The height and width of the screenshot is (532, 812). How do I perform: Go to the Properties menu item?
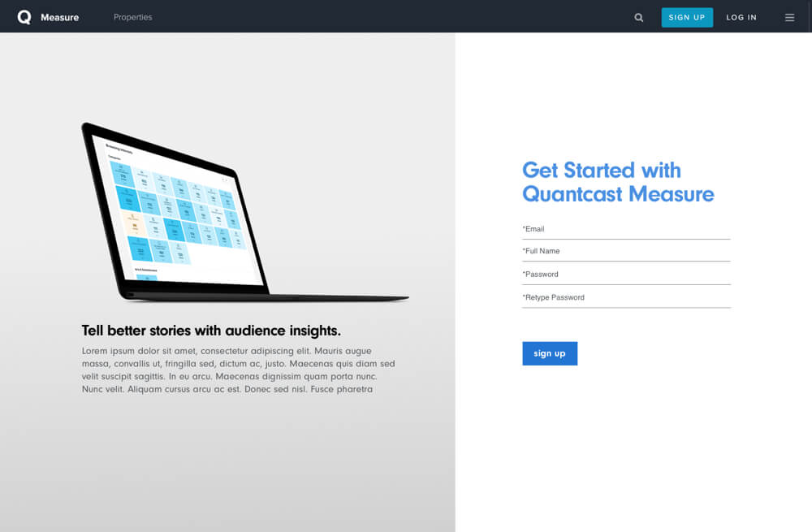132,17
